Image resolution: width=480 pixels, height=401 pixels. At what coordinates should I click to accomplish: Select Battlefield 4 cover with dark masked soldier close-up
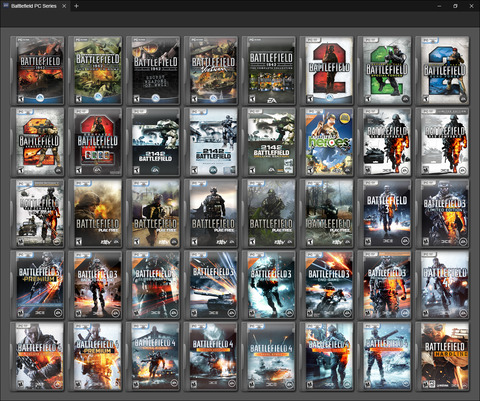tap(37, 356)
